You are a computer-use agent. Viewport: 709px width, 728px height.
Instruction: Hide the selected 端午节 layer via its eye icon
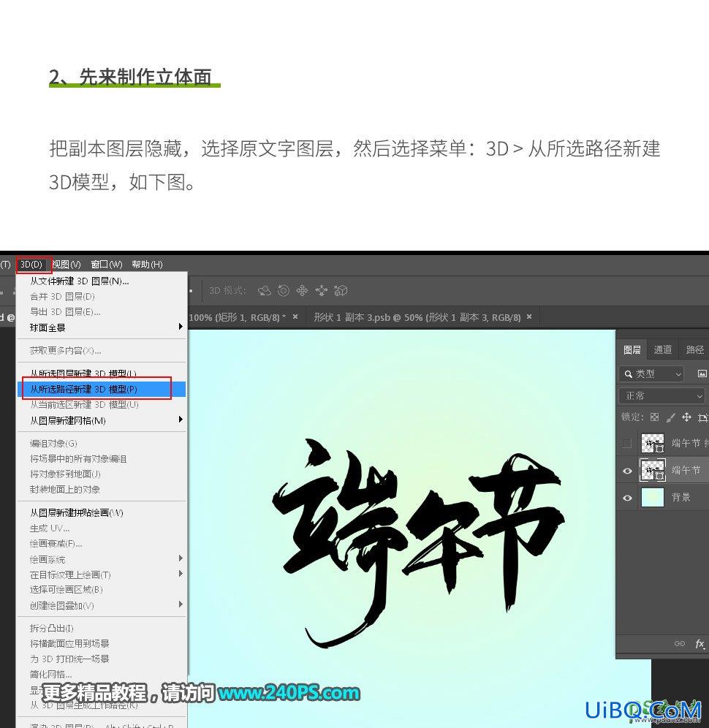coord(627,471)
